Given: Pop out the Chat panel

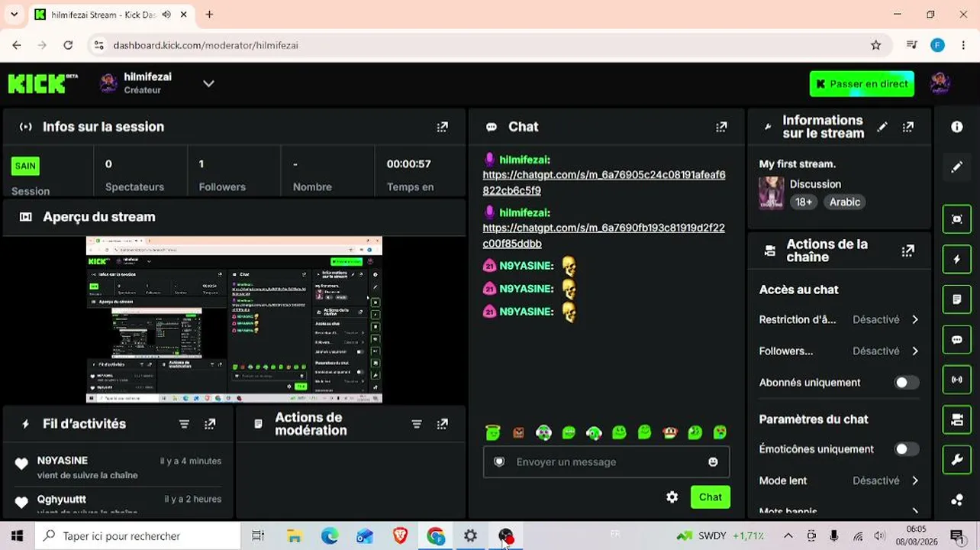Looking at the screenshot, I should [x=721, y=128].
